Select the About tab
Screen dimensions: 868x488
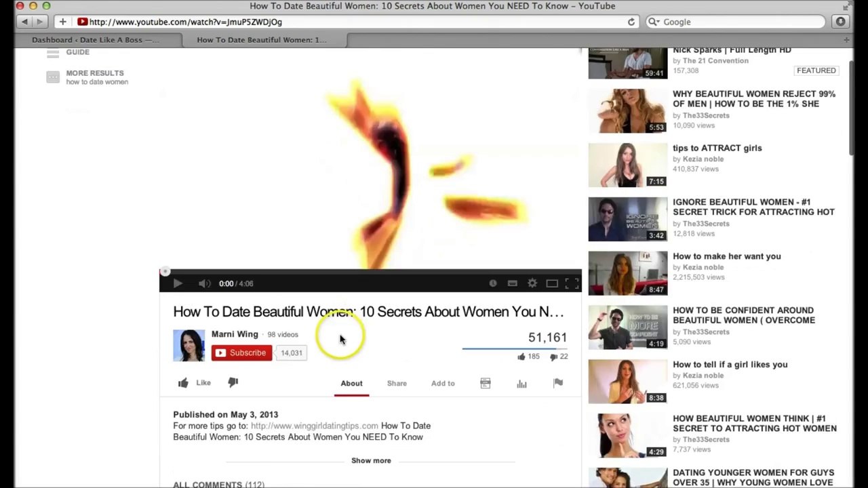tap(351, 384)
